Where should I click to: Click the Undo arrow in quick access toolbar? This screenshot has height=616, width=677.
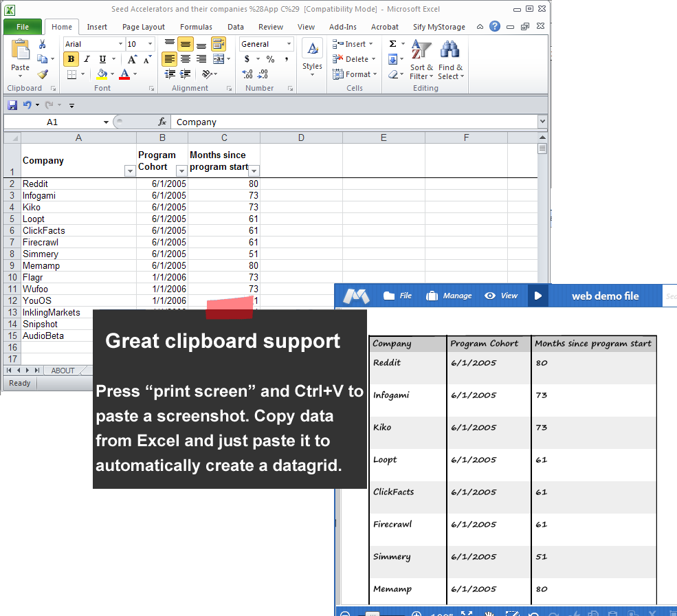pos(27,105)
